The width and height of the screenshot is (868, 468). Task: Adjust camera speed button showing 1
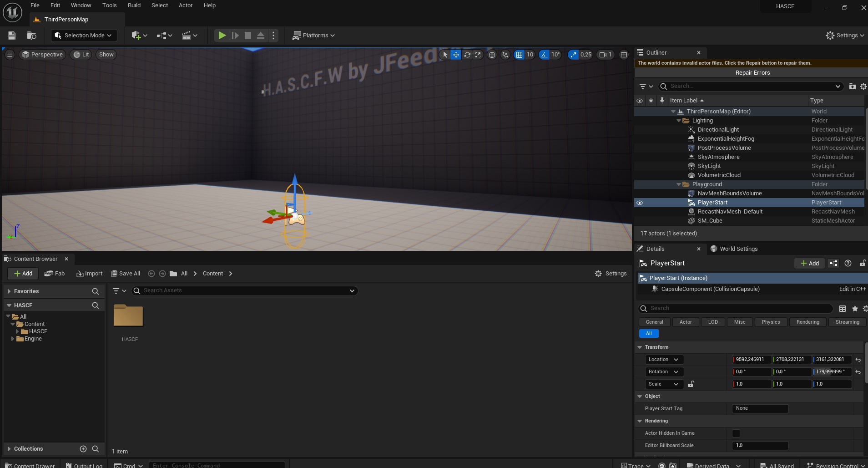click(606, 55)
